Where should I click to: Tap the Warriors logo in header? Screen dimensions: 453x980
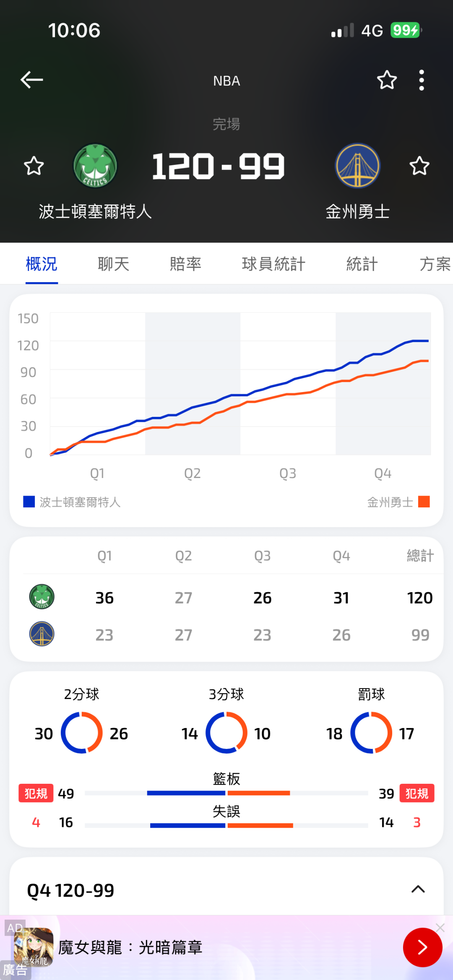pos(358,166)
